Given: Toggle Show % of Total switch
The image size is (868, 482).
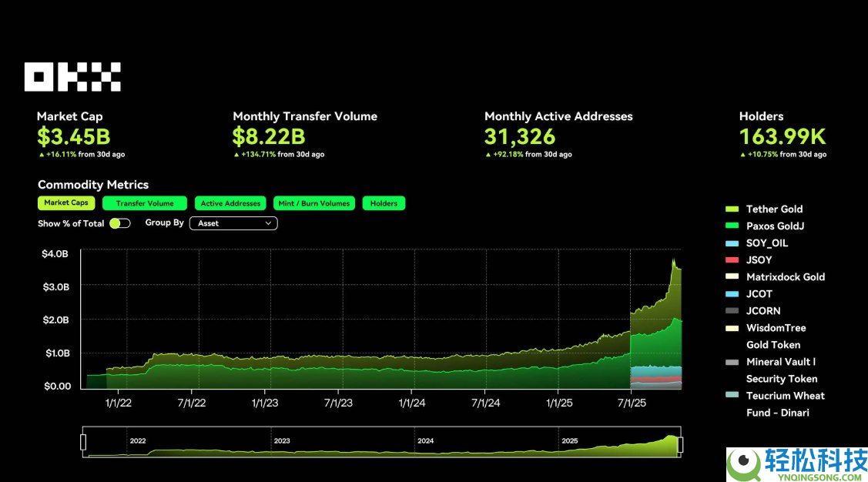Looking at the screenshot, I should tap(119, 223).
